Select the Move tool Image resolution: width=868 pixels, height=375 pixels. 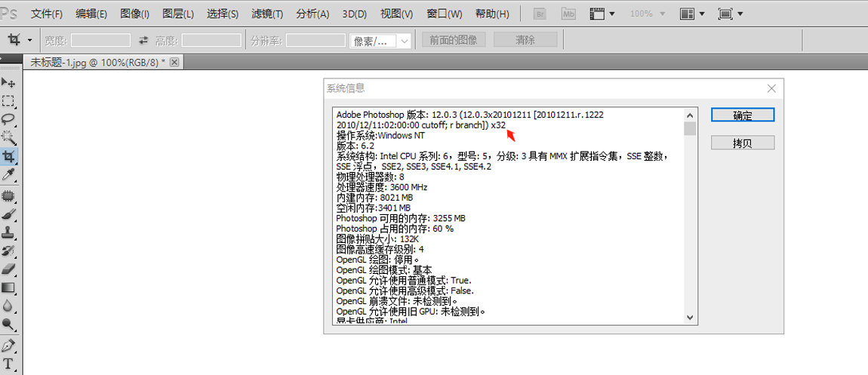coord(9,81)
